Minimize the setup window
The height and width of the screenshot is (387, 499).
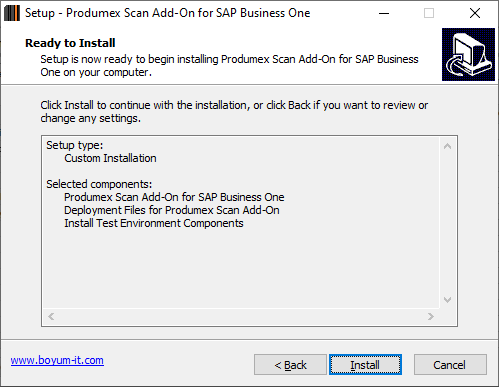pos(384,13)
